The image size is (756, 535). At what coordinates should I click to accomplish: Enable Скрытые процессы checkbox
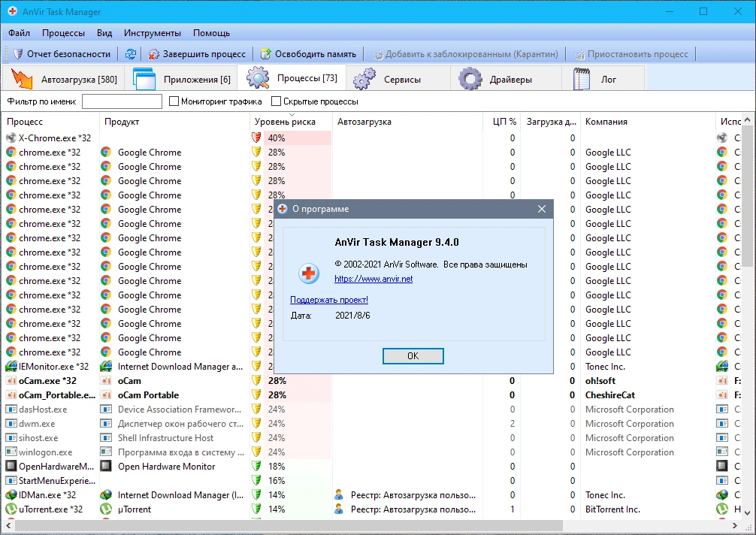(x=277, y=101)
